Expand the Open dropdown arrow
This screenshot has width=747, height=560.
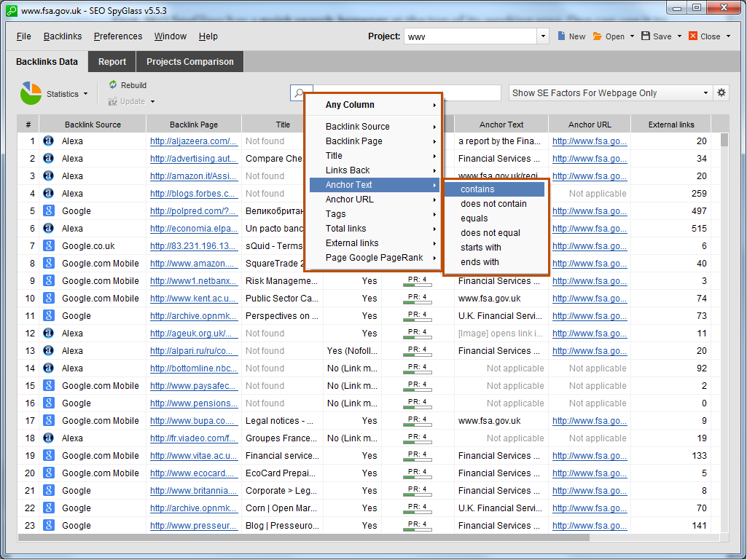click(x=632, y=36)
